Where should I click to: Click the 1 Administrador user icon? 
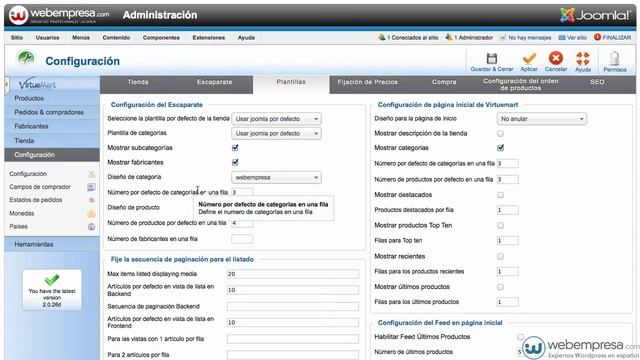coord(449,37)
